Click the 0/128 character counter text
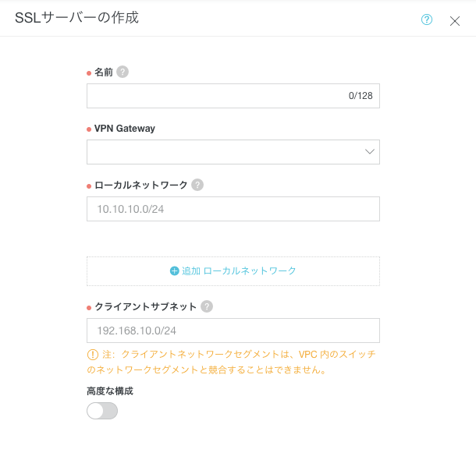This screenshot has height=449, width=476. coord(361,96)
